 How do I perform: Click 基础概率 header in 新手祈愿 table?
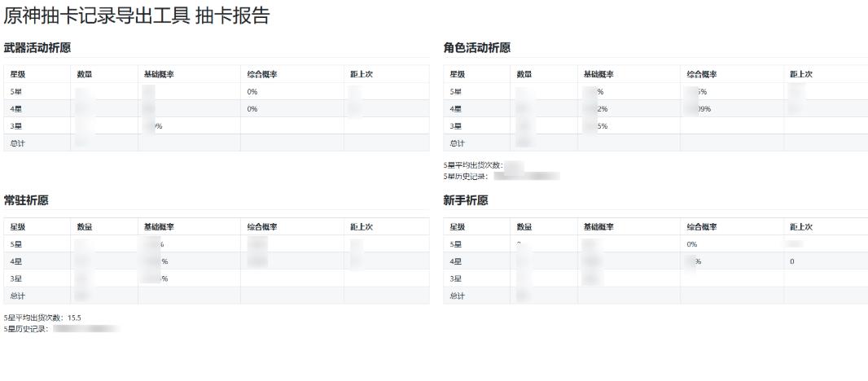598,227
